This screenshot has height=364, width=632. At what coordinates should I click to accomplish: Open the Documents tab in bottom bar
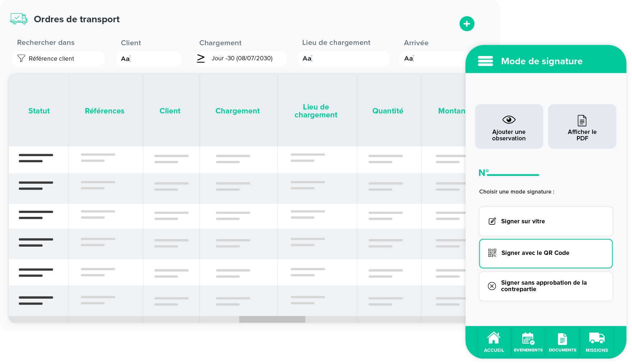pos(562,342)
